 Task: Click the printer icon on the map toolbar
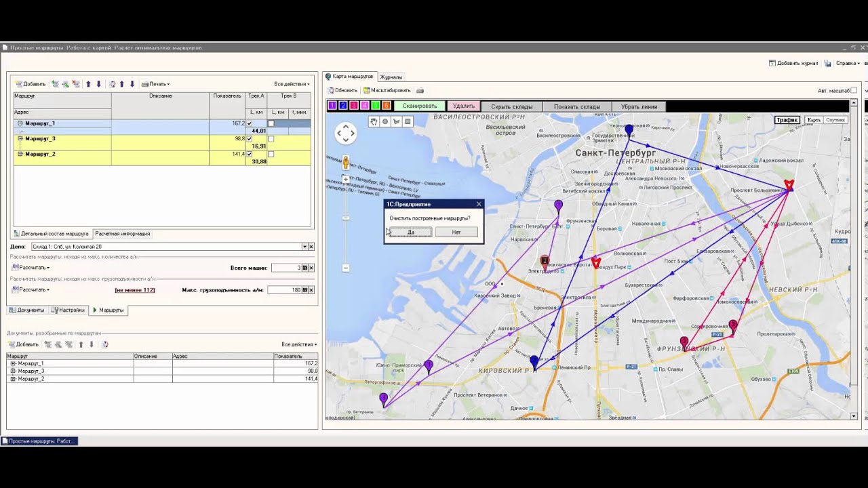tap(420, 90)
